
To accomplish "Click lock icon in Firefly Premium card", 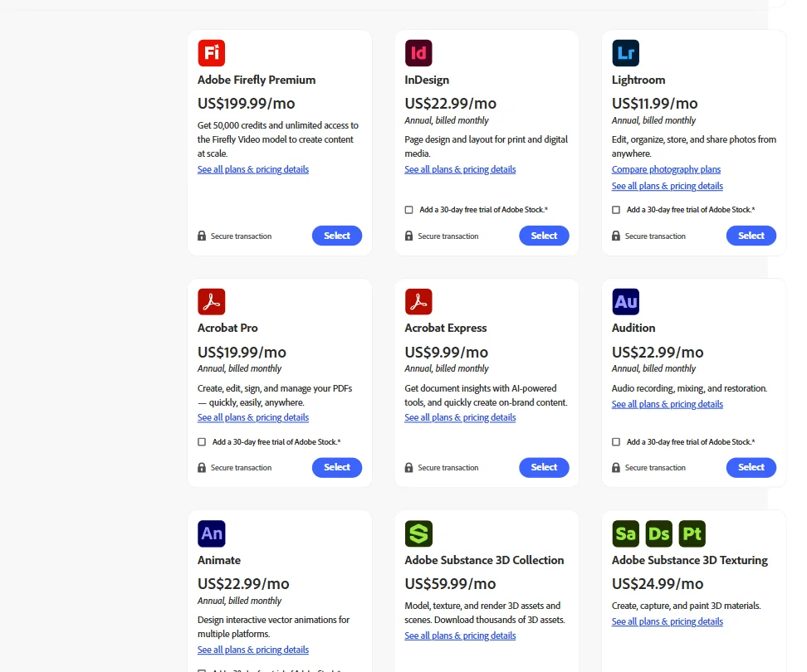I will (x=202, y=236).
